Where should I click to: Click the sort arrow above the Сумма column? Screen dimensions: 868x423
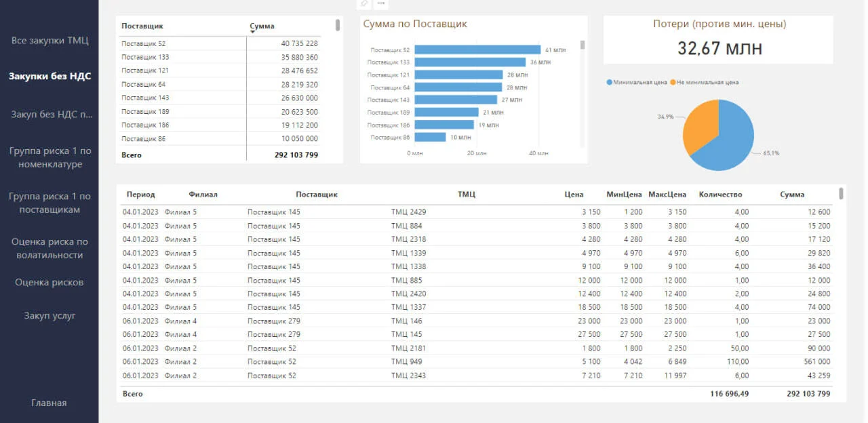coord(252,31)
